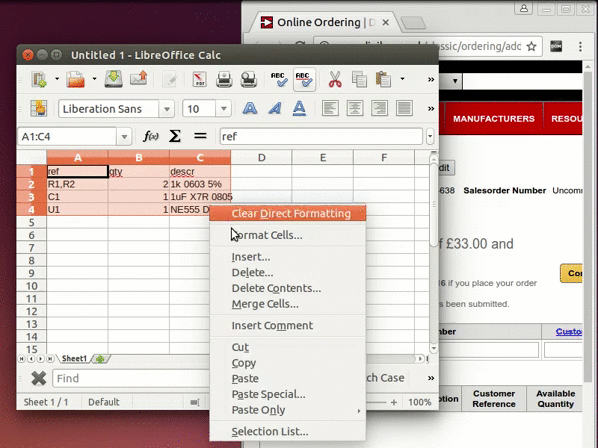
Task: Click the zoom in plus on zoom slider
Action: pos(394,402)
